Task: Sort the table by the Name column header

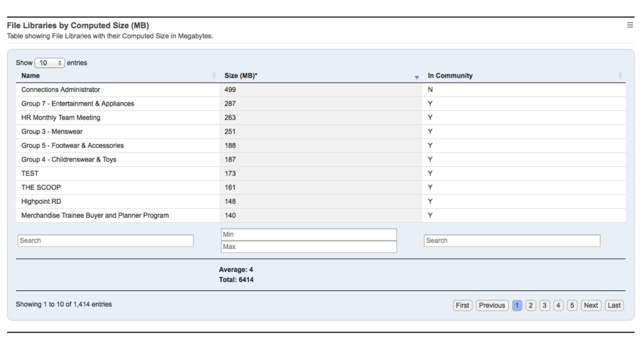Action: tap(31, 76)
